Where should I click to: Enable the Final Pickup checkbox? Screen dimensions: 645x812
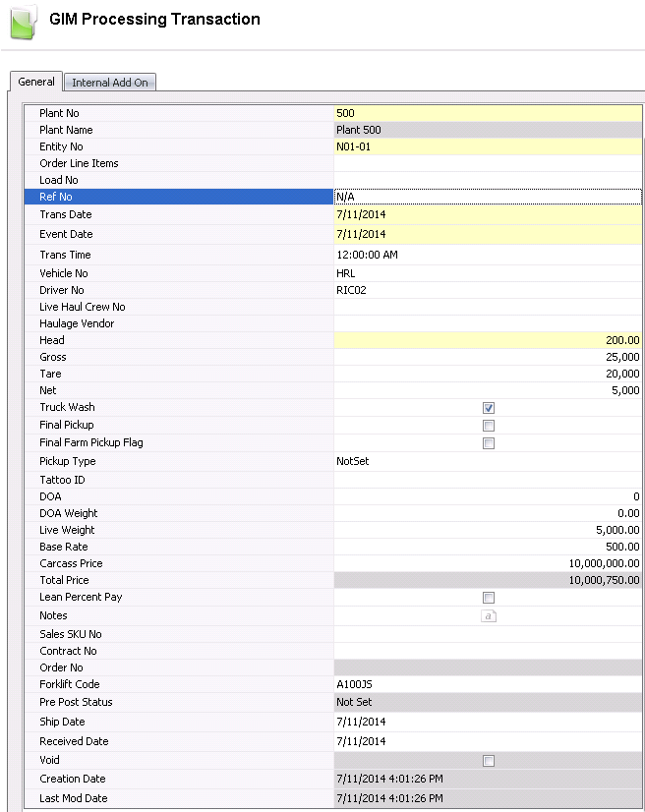[x=489, y=426]
